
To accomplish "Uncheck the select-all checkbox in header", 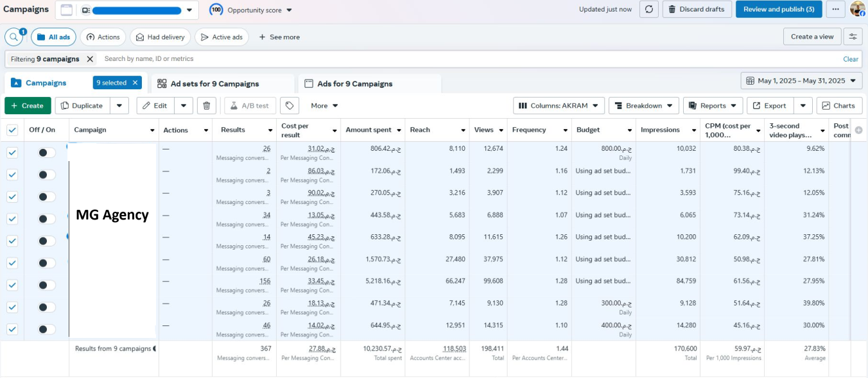I will [x=12, y=130].
